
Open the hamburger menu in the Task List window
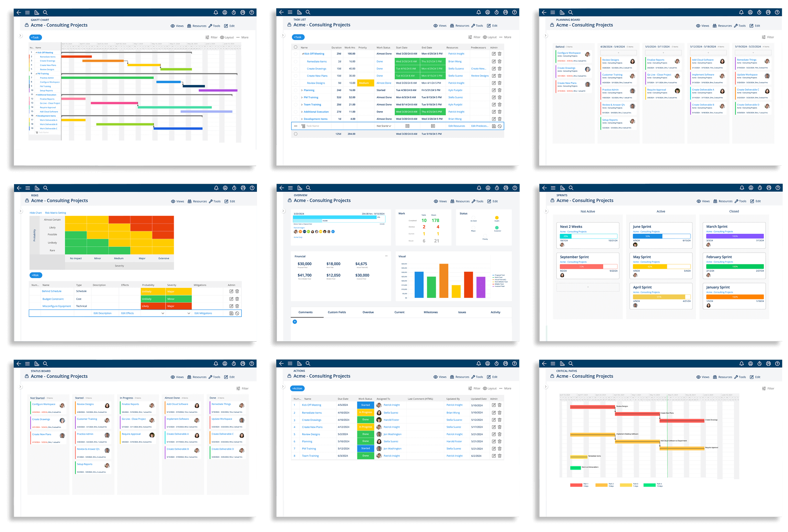click(290, 12)
